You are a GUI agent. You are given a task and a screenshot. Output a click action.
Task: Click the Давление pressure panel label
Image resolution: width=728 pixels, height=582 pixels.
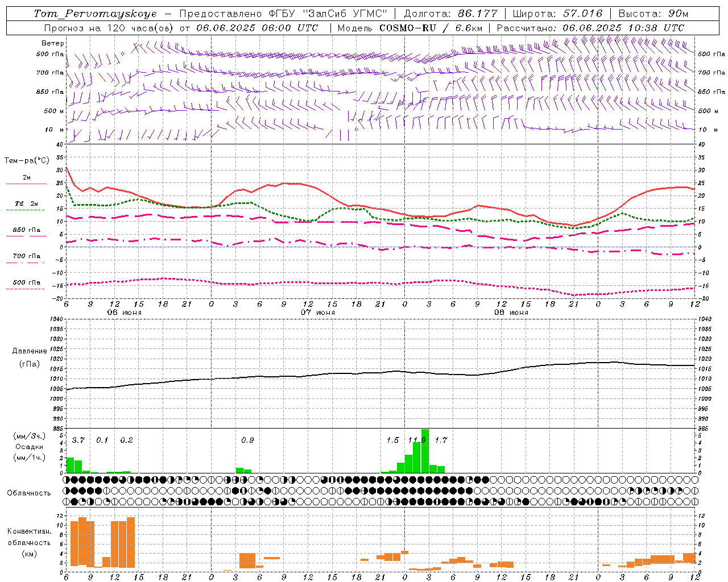click(x=28, y=351)
